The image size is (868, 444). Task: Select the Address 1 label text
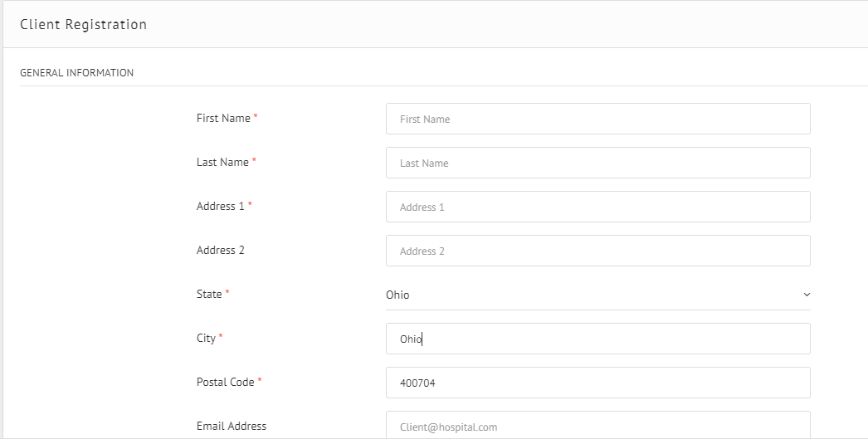pyautogui.click(x=220, y=207)
